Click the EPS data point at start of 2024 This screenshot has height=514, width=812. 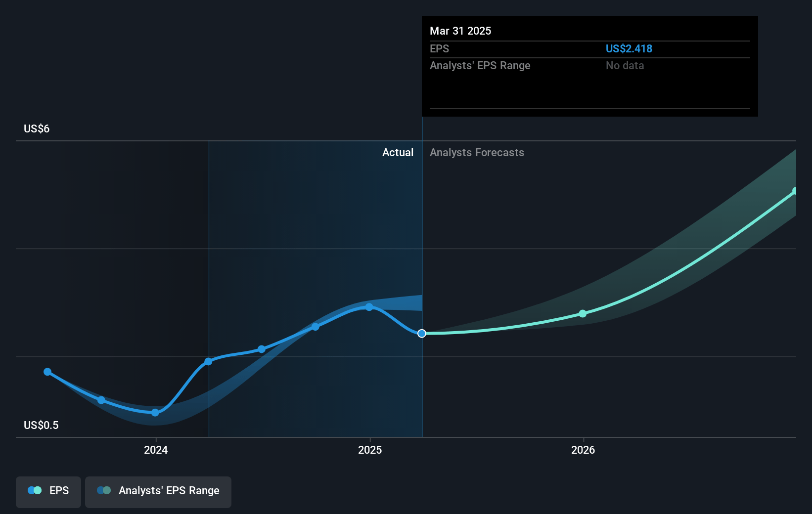coord(155,412)
